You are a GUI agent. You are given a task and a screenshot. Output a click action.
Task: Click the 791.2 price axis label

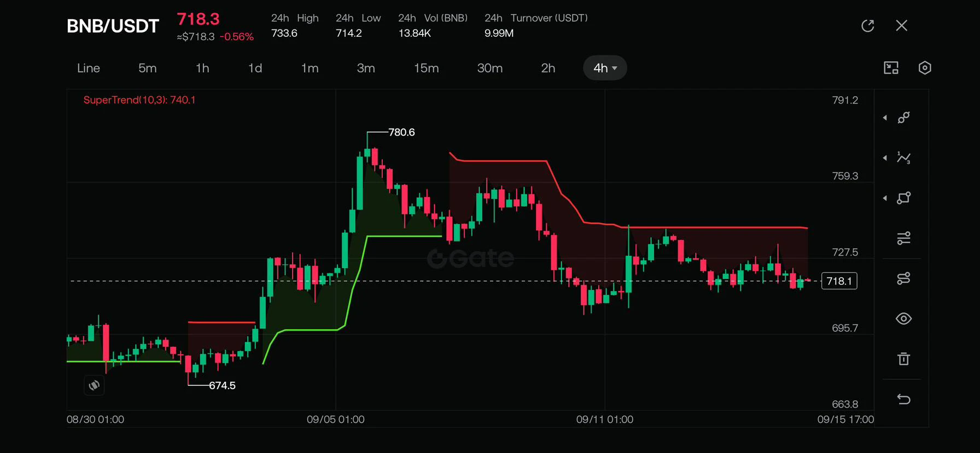[845, 100]
